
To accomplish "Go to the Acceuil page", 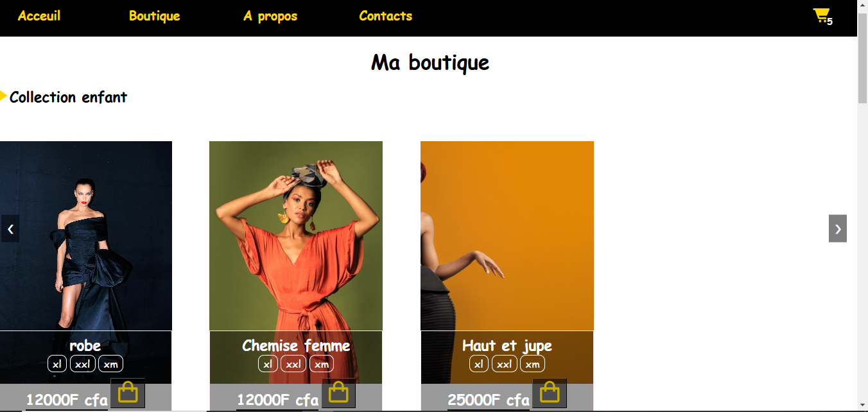I will pos(39,16).
